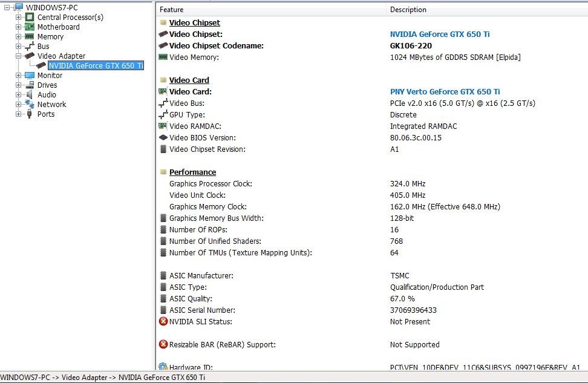Screen dimensions: 588x383
Task: Click the red NVIDIA SLI Status icon
Action: (163, 321)
